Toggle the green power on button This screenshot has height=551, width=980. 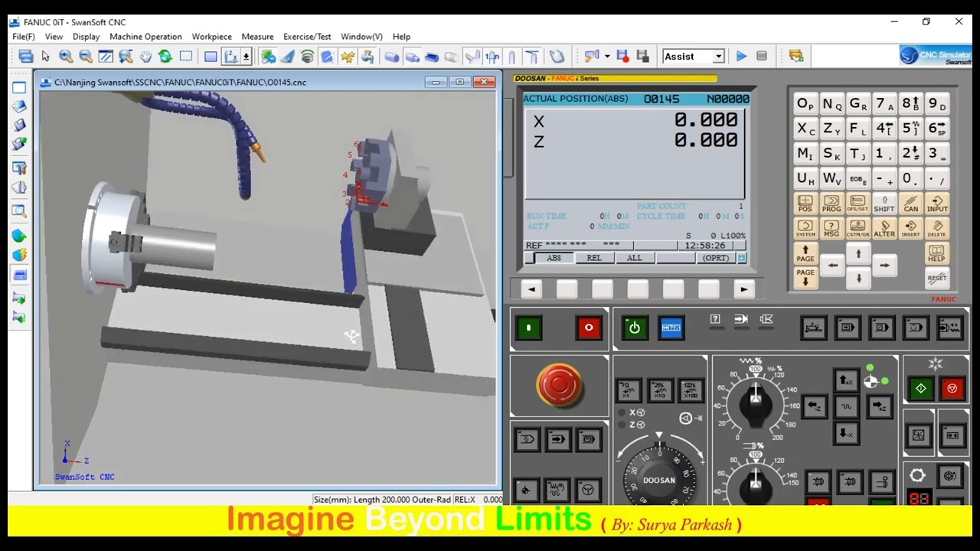click(x=528, y=328)
